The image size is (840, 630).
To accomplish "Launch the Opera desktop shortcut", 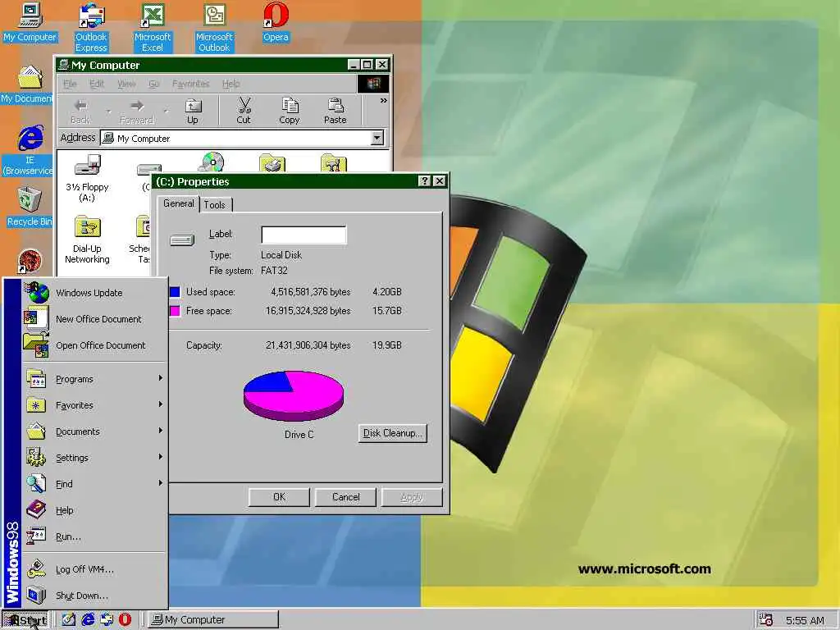I will click(x=276, y=22).
